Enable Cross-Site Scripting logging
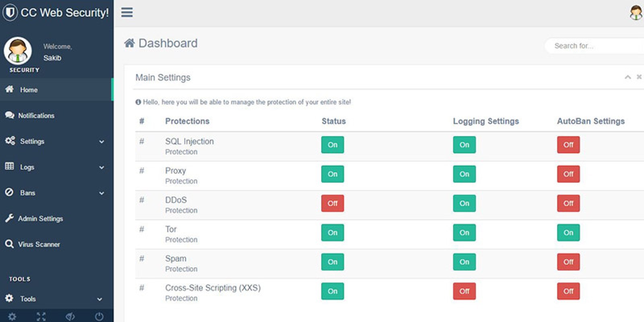Image resolution: width=644 pixels, height=322 pixels. (464, 291)
